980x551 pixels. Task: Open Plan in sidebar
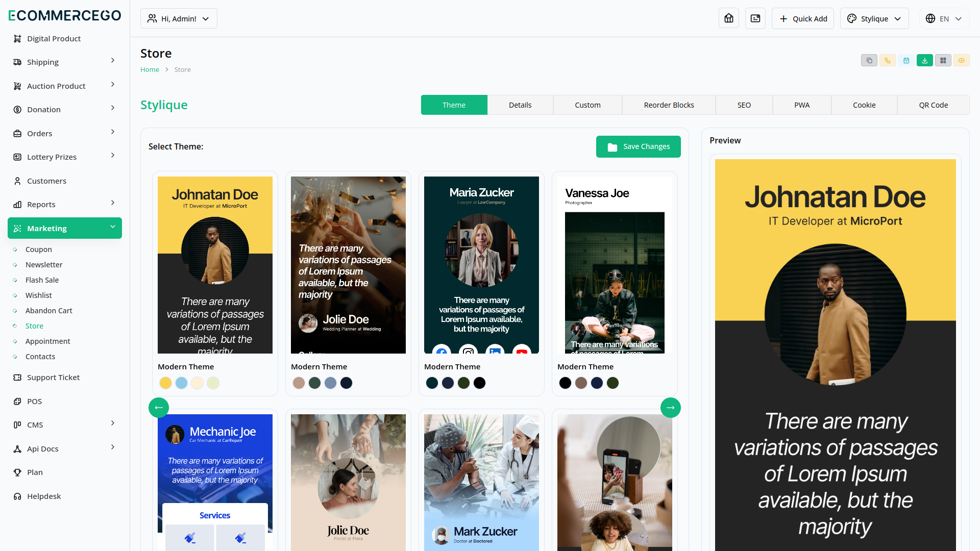click(x=65, y=472)
